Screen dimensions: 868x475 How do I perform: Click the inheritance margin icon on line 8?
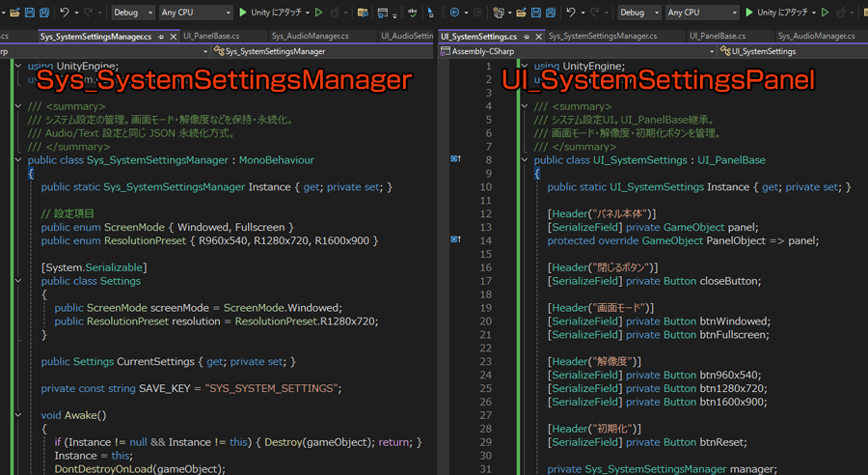[x=455, y=159]
